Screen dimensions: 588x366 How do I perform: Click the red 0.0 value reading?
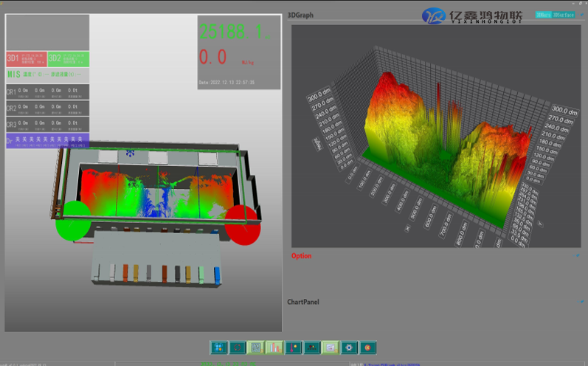coord(212,57)
